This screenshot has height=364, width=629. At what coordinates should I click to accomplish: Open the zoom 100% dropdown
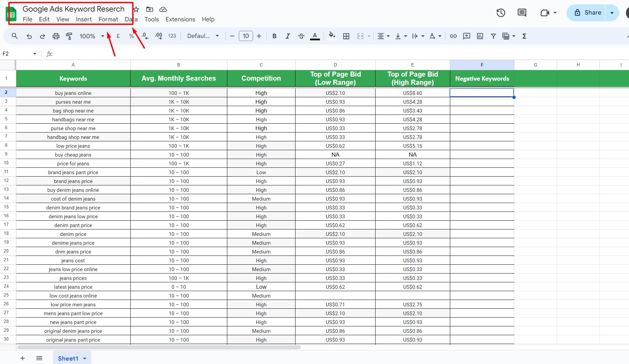(x=92, y=36)
